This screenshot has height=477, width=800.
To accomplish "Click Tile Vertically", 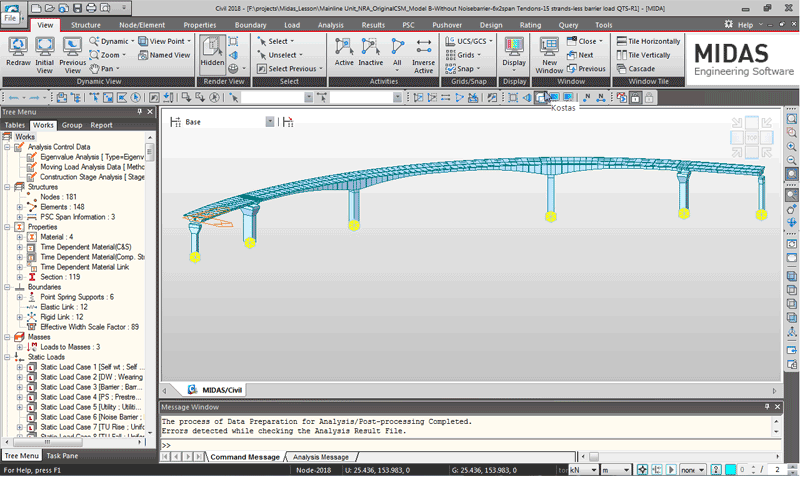I will click(643, 55).
